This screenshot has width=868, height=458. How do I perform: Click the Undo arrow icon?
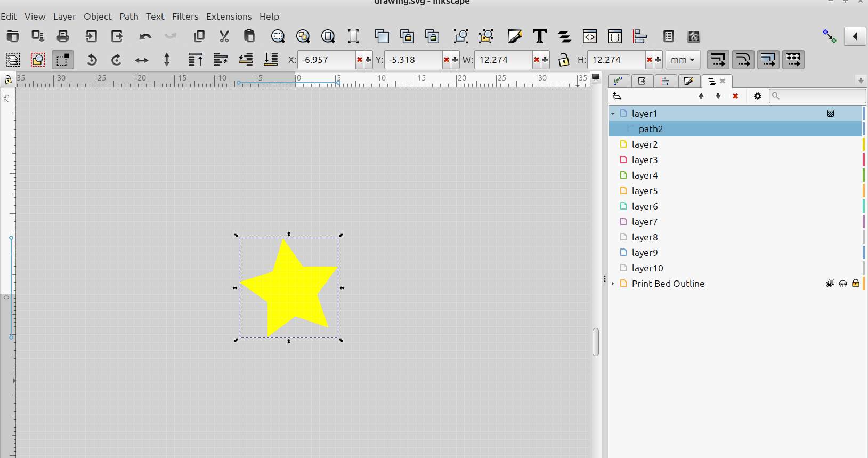tap(145, 36)
